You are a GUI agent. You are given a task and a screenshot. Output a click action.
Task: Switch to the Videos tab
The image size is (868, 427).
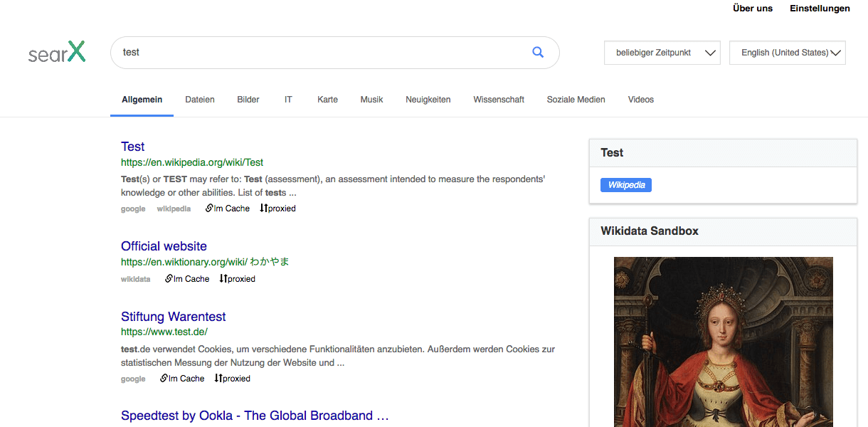tap(640, 100)
